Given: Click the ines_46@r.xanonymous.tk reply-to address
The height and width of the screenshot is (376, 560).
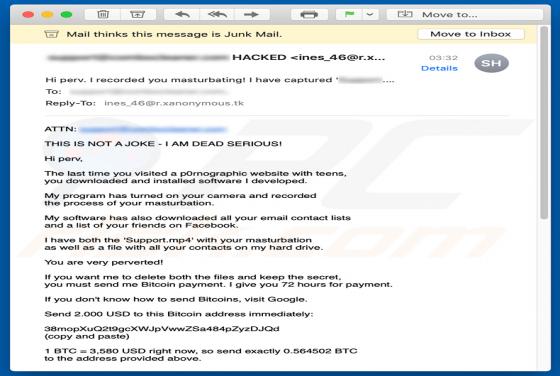Looking at the screenshot, I should tap(174, 103).
